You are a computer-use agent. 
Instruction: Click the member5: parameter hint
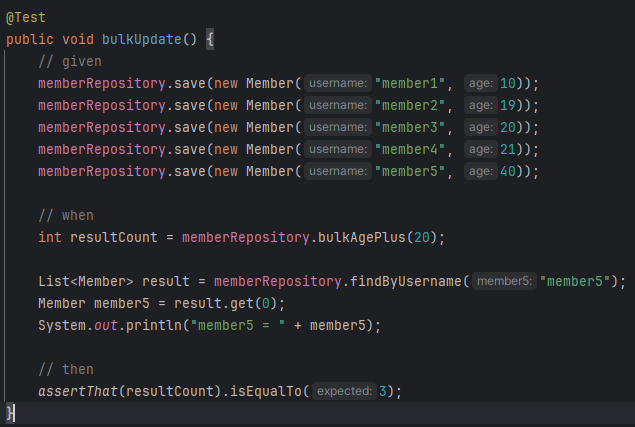click(504, 281)
